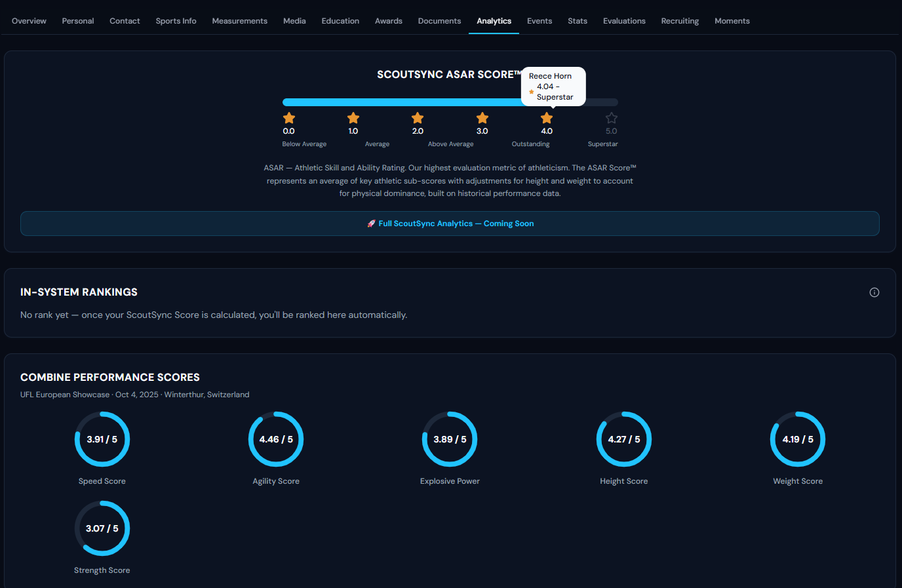The width and height of the screenshot is (902, 588).
Task: View the Documents tab
Action: point(439,21)
